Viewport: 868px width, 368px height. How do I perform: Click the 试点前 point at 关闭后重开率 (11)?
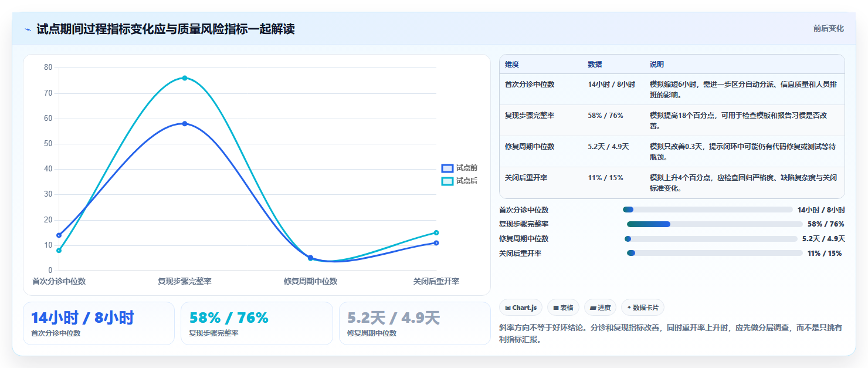click(x=436, y=243)
